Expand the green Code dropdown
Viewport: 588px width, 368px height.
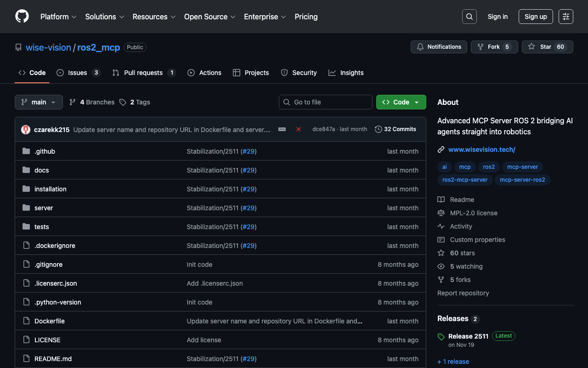(x=401, y=102)
